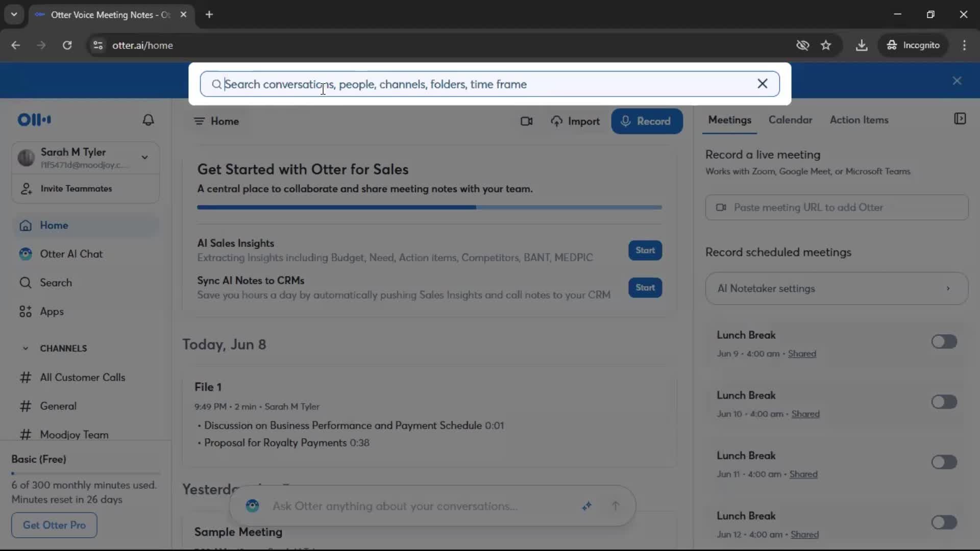Click the Otter logo in sidebar
The height and width of the screenshot is (551, 980).
point(34,120)
